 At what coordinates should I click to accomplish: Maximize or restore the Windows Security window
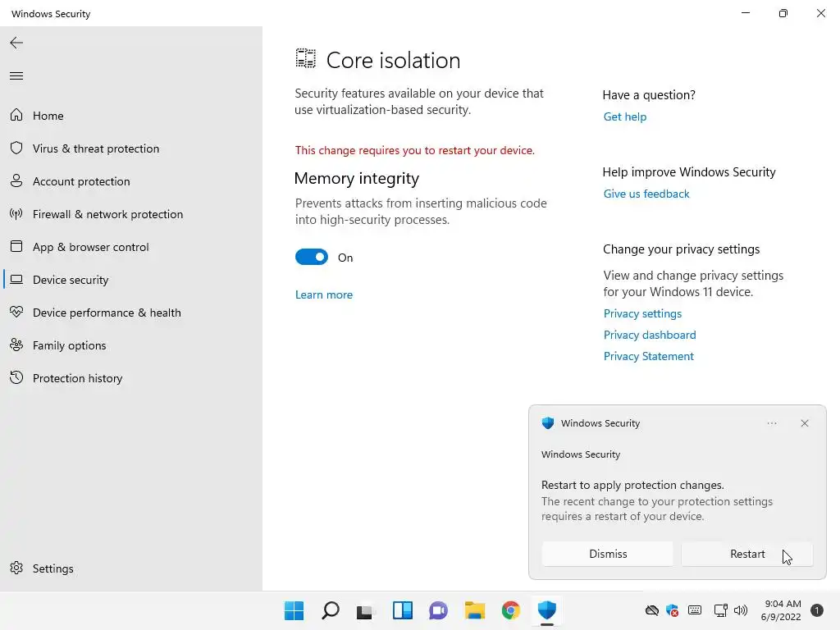point(783,13)
